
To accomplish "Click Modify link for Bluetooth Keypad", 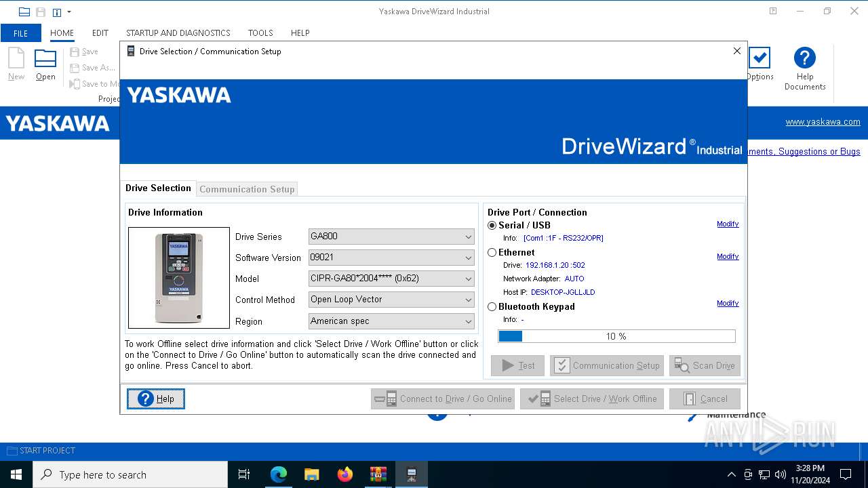I will 728,304.
